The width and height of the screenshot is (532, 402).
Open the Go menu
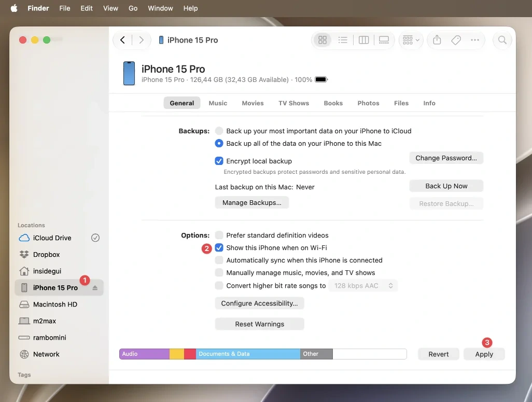133,8
